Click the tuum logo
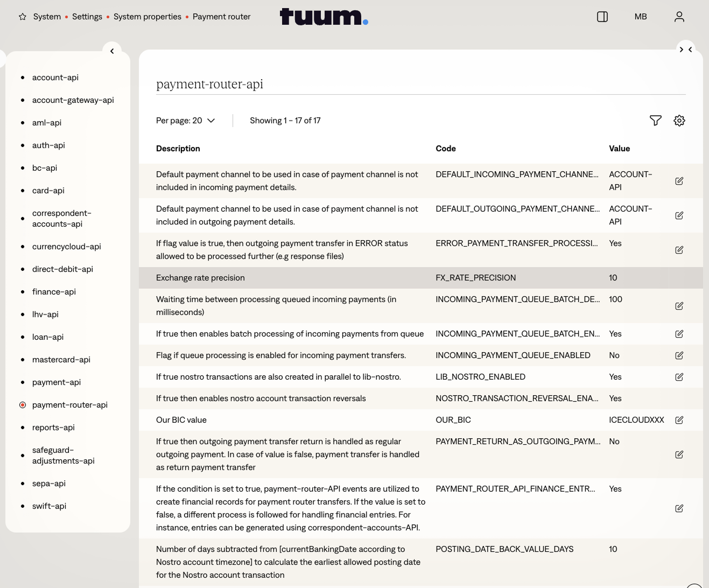 coord(324,17)
